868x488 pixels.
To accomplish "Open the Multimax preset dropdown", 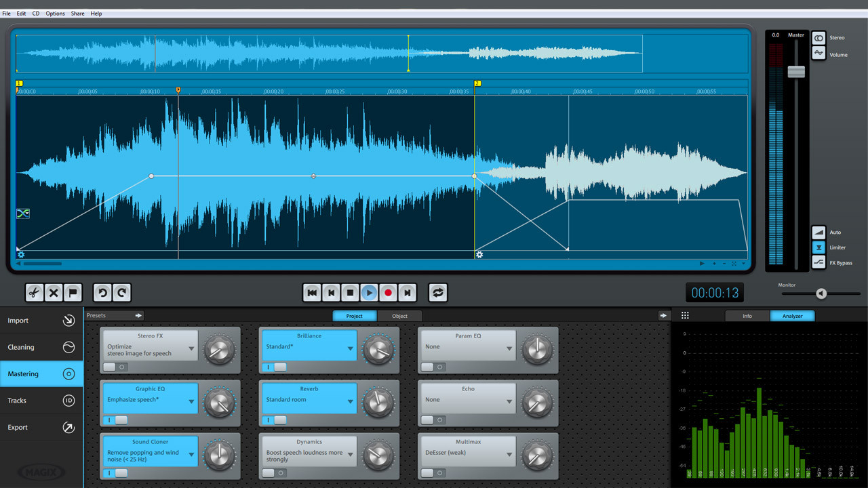I will point(509,455).
